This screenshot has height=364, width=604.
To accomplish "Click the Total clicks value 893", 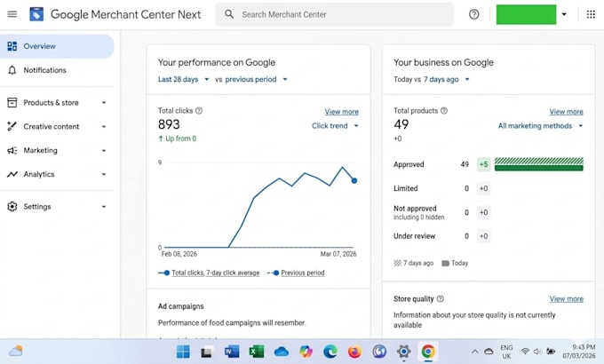I will [x=169, y=124].
